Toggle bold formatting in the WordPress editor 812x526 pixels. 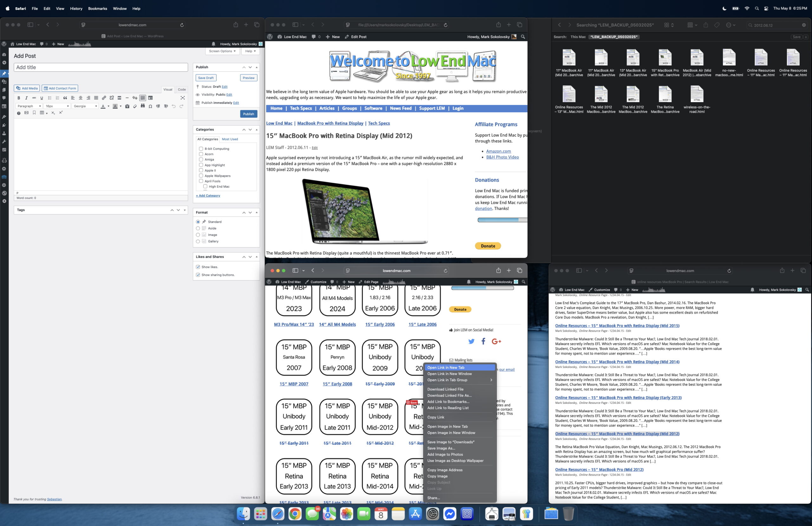point(19,98)
